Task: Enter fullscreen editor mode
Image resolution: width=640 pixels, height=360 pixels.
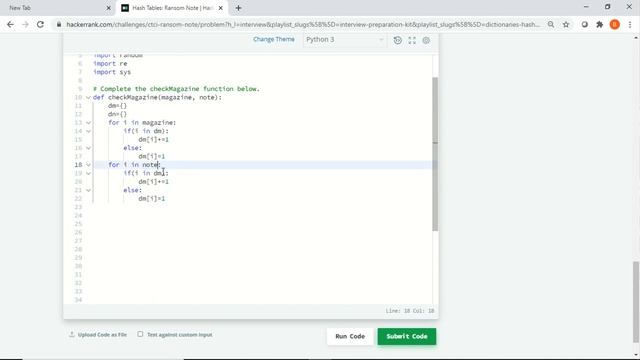Action: 412,40
